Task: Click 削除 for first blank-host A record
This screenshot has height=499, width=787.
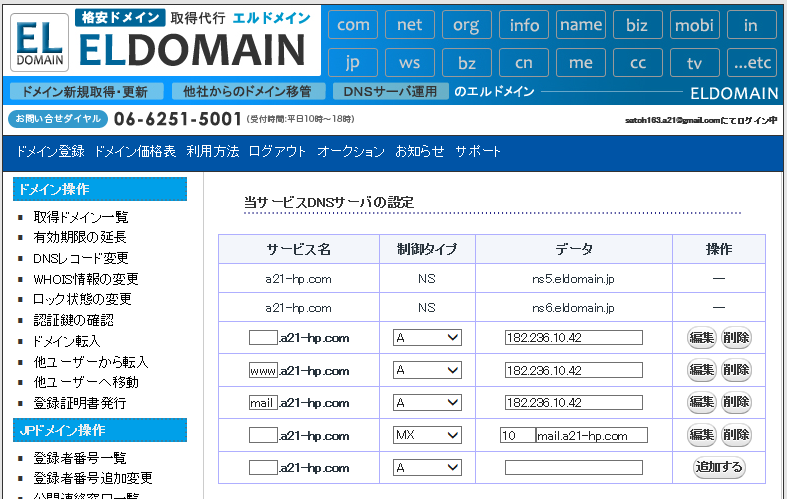Action: coord(736,337)
